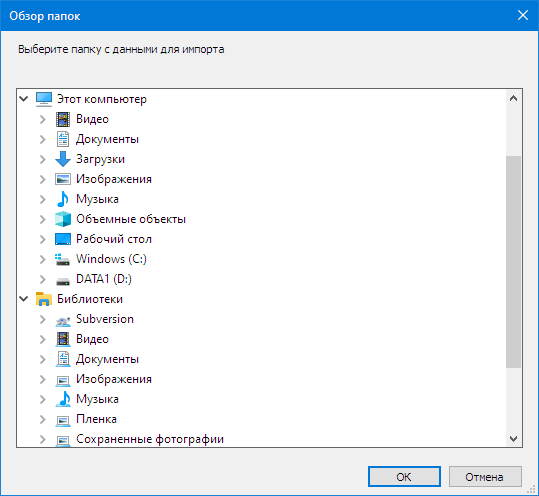Click the Subversion library icon
The image size is (539, 496).
pos(63,321)
